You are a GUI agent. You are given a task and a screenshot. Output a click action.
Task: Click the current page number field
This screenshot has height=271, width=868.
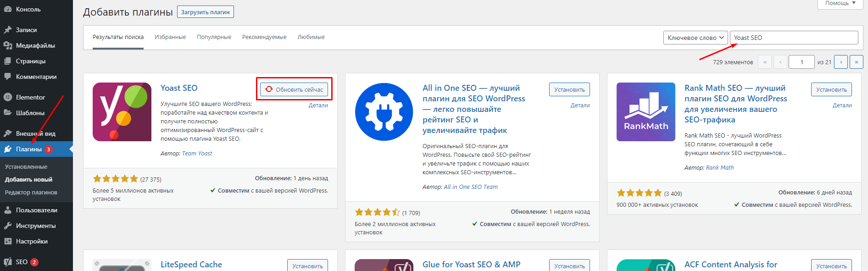801,62
